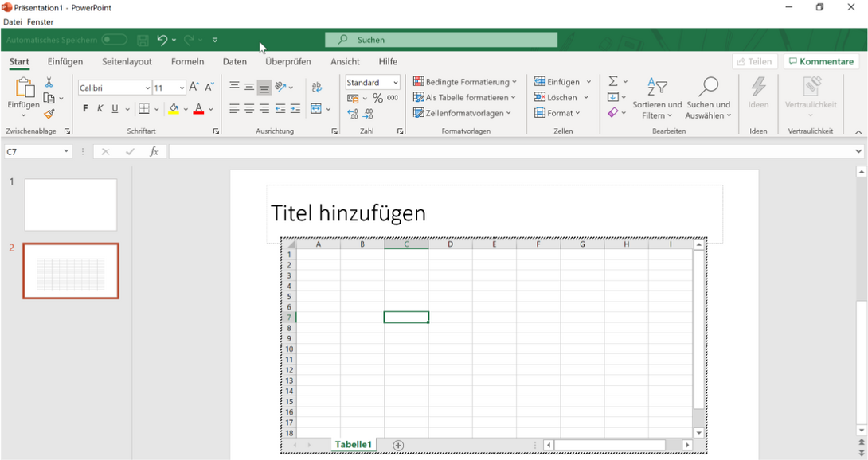Click the Dezimalstelle hinzufügen icon

pos(352,114)
